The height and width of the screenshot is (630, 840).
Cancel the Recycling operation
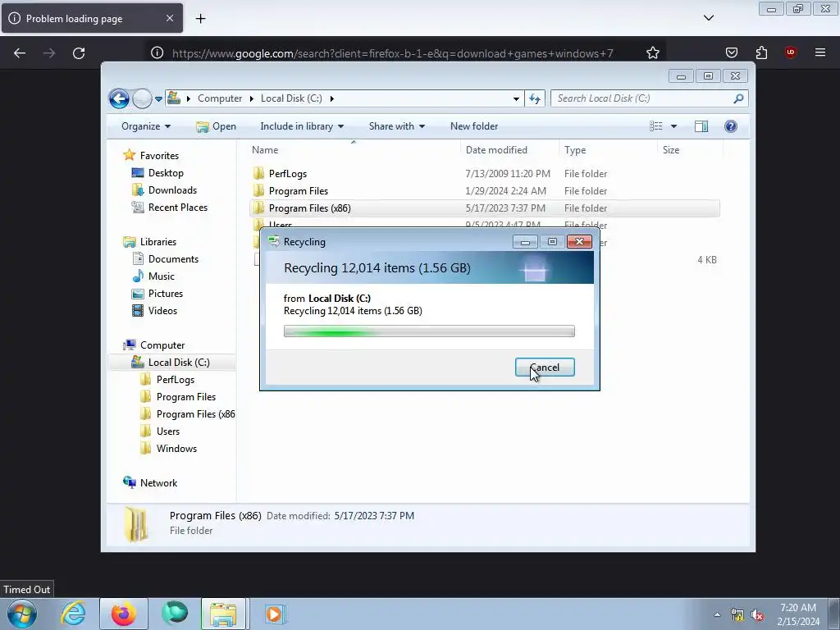coord(545,367)
